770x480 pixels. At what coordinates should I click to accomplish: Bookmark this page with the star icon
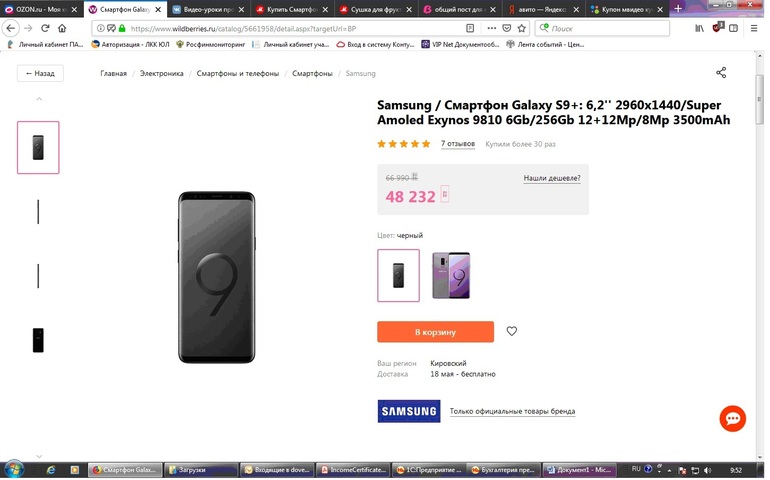click(x=521, y=28)
